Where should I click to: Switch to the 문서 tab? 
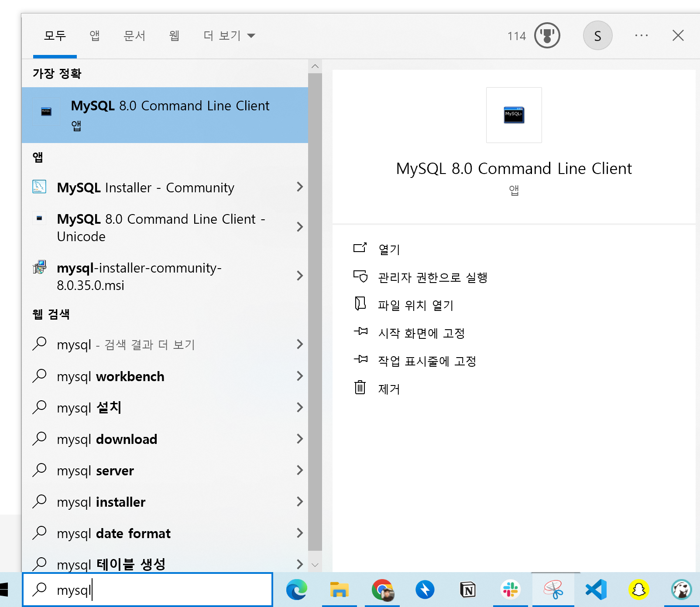[134, 35]
